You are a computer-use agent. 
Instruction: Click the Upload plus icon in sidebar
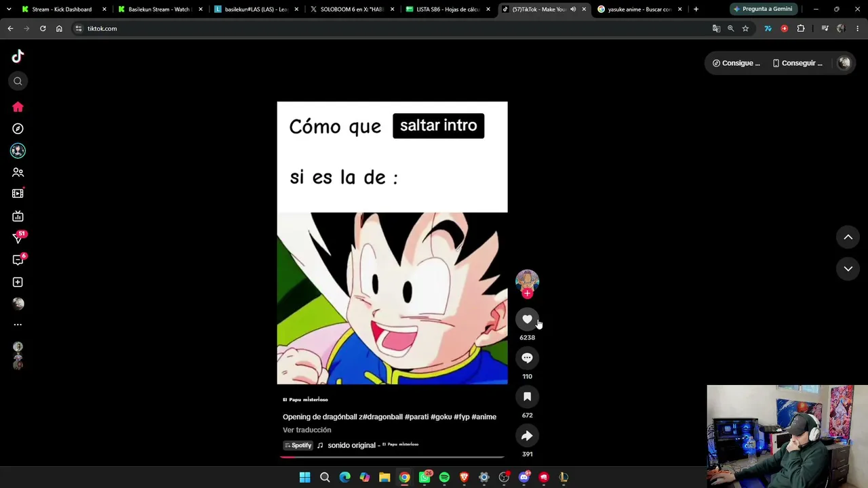(x=18, y=282)
